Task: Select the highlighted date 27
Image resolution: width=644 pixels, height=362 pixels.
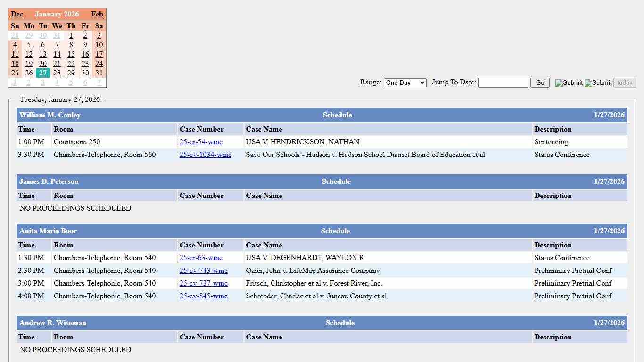Action: 43,73
